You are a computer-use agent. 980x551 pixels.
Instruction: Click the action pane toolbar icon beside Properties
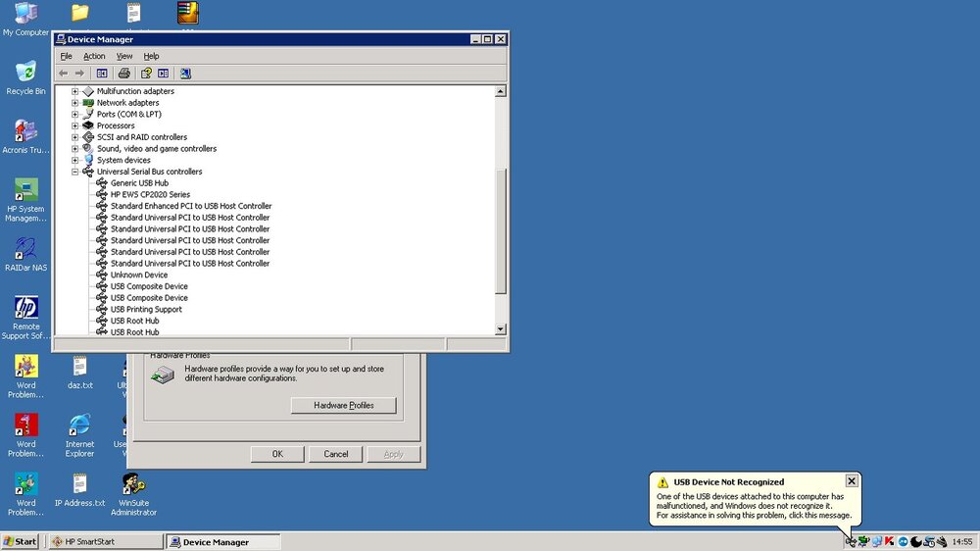click(x=163, y=74)
